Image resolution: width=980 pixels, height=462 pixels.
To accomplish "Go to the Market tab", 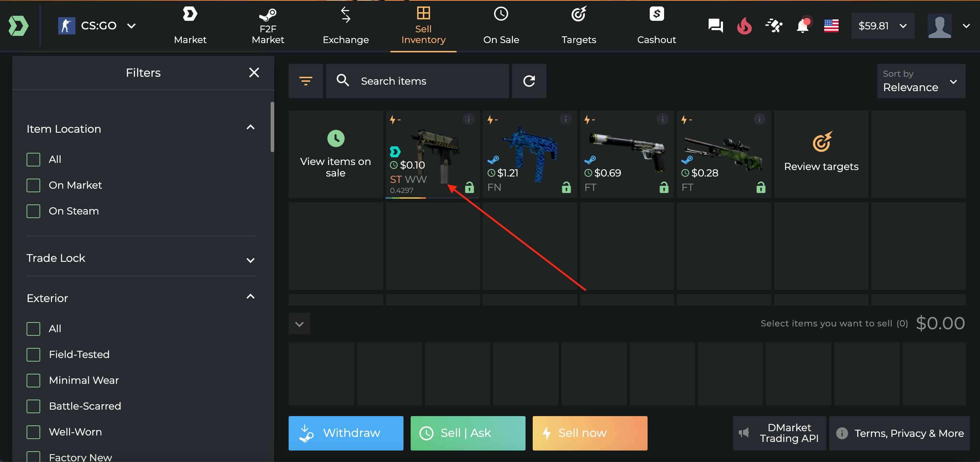I will coord(190,26).
